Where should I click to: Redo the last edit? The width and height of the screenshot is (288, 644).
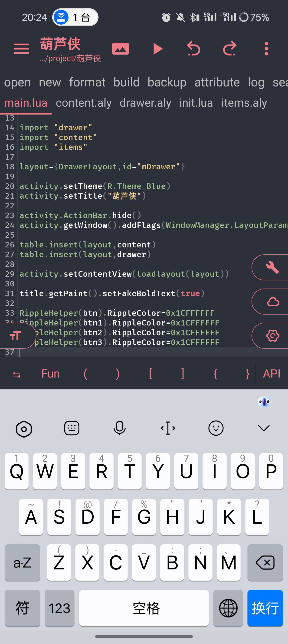point(229,49)
